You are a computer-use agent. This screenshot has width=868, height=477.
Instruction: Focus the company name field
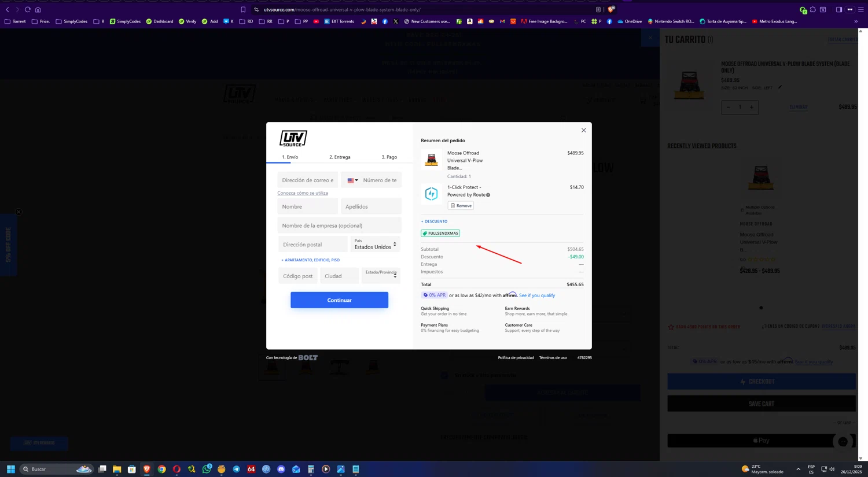(339, 225)
